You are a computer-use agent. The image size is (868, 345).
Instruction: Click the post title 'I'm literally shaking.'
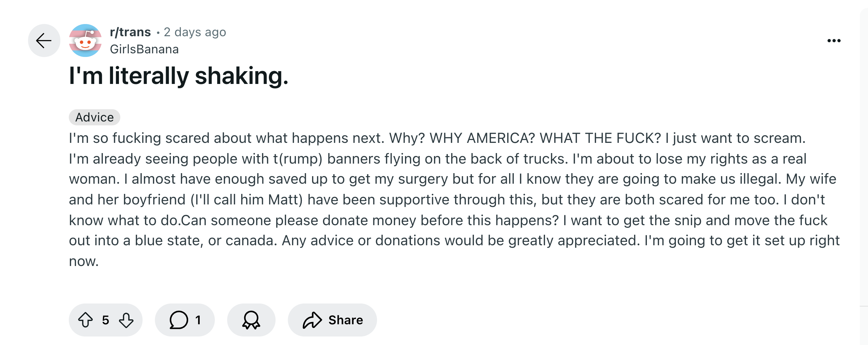(179, 76)
